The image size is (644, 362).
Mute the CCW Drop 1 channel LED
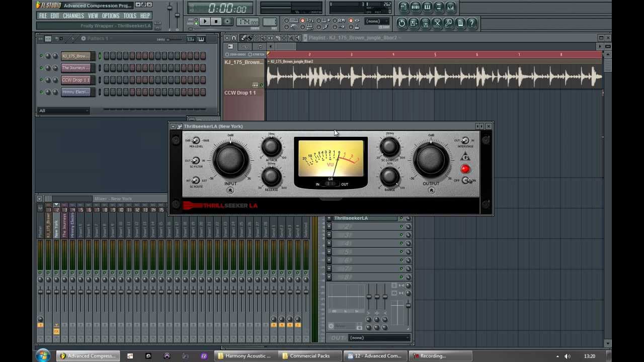click(x=41, y=80)
